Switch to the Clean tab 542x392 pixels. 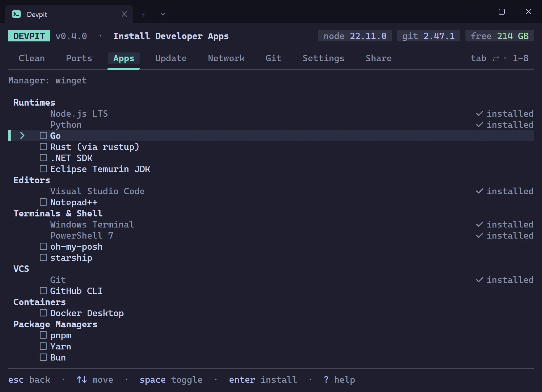click(x=32, y=58)
